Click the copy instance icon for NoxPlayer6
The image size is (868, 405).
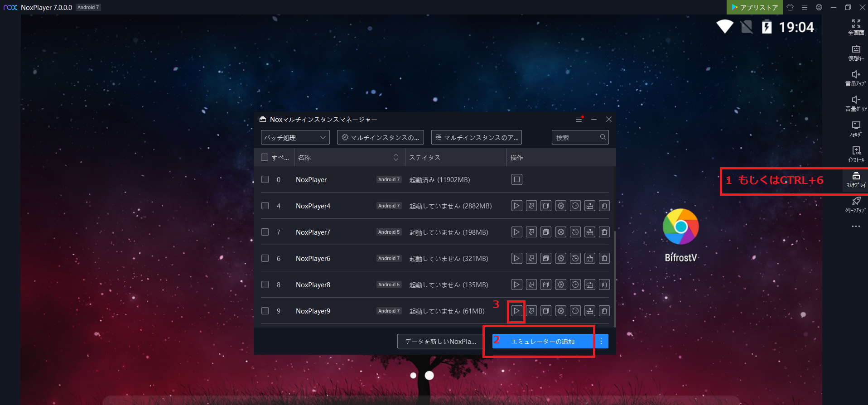pyautogui.click(x=546, y=258)
